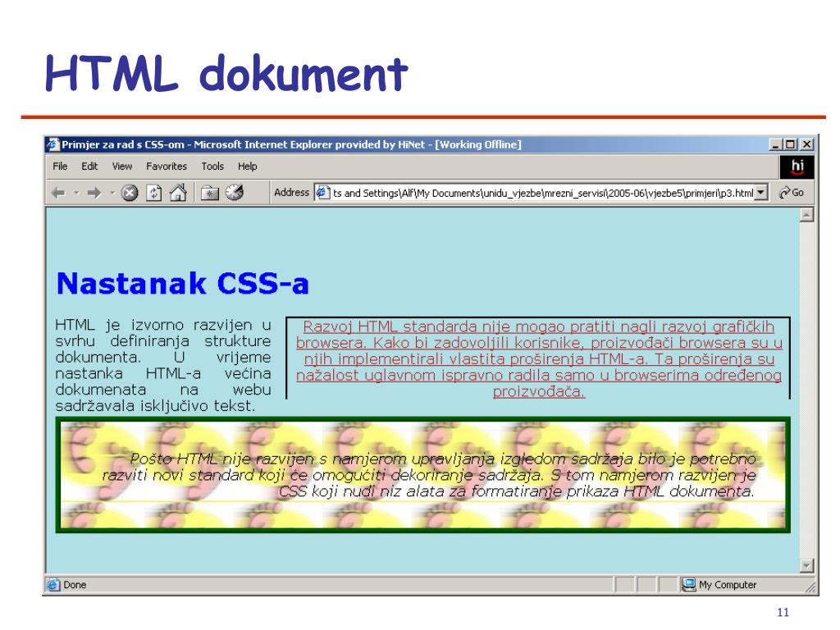
Task: Click the Go button
Action: (x=792, y=192)
